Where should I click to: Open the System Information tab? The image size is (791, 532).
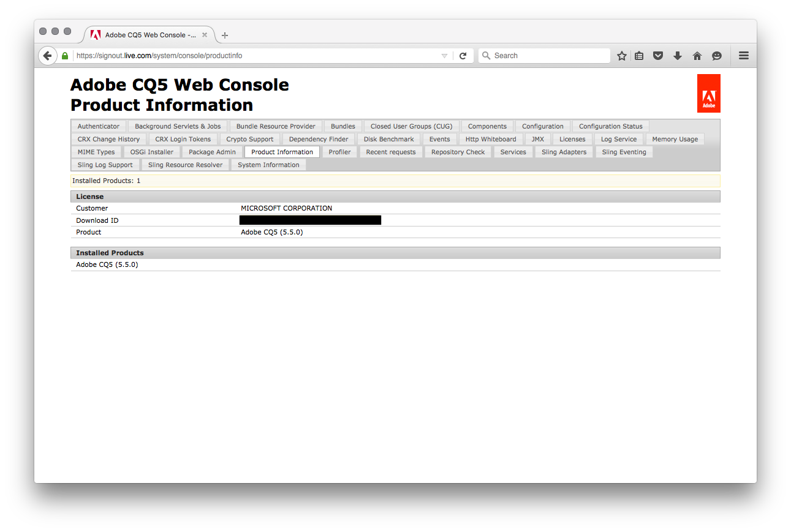(x=268, y=165)
